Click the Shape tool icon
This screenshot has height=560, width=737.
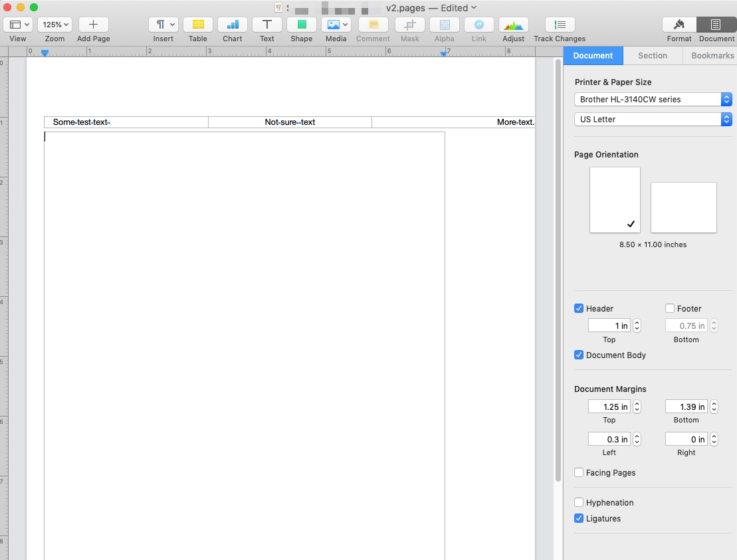click(x=301, y=25)
